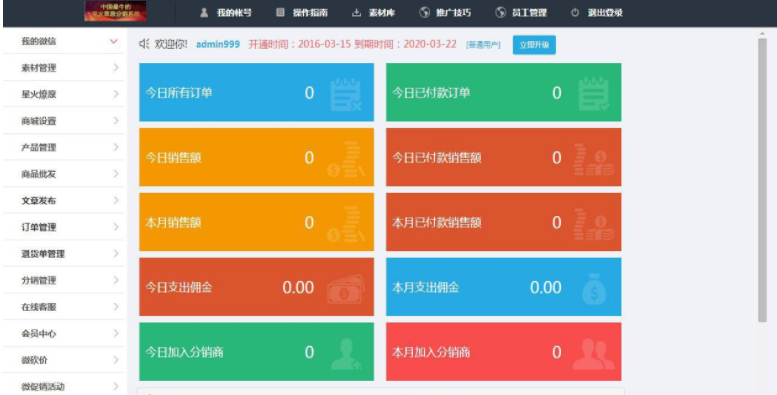Click the 今日销售额 label text
Image resolution: width=777 pixels, height=395 pixels.
(x=173, y=158)
